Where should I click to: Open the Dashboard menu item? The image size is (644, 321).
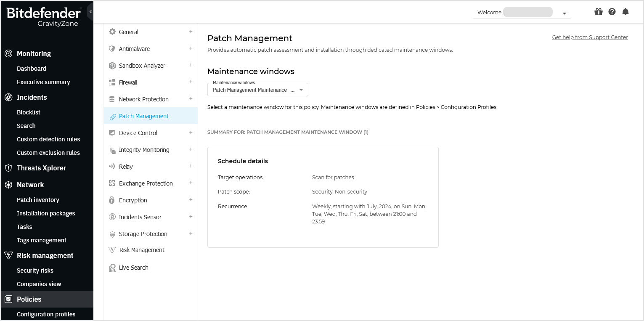(32, 69)
